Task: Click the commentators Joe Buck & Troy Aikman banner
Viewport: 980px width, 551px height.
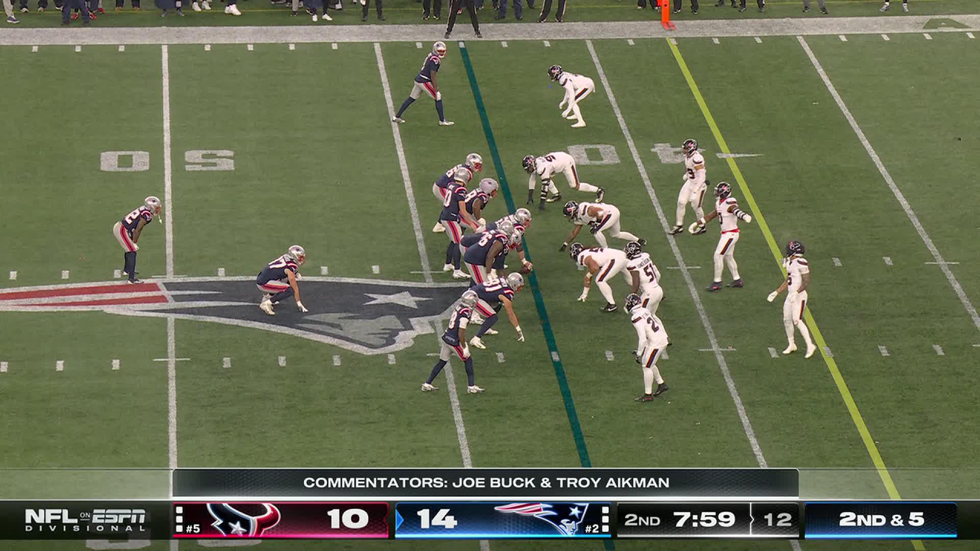Action: coord(486,482)
